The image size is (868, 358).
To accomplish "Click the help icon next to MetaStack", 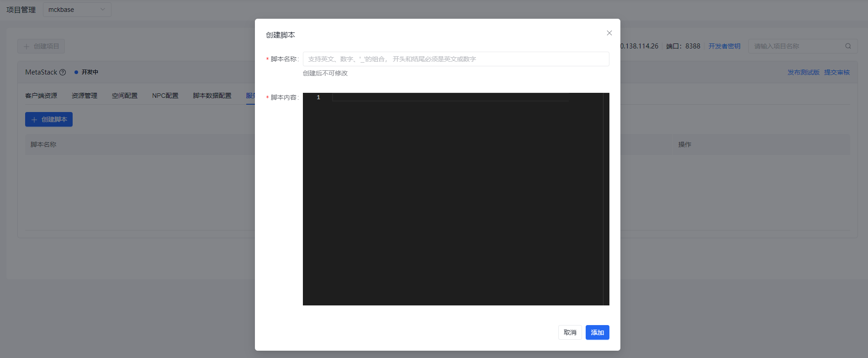I will tap(63, 72).
